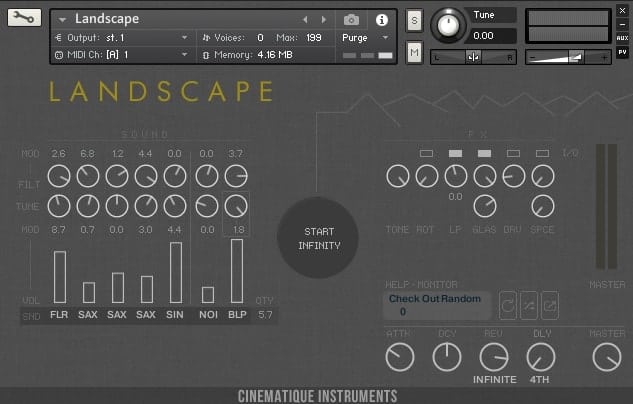Remove the Landscape instrument with X
Screen dimensions: 633x404
pos(622,11)
